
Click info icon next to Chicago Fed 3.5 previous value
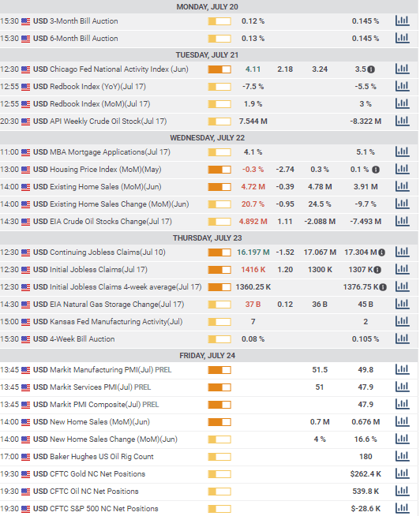[371, 69]
